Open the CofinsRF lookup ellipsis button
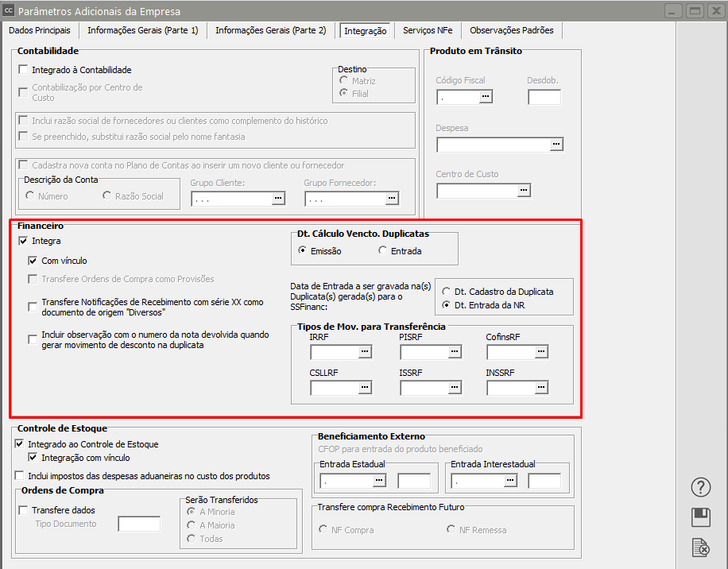 pos(540,352)
